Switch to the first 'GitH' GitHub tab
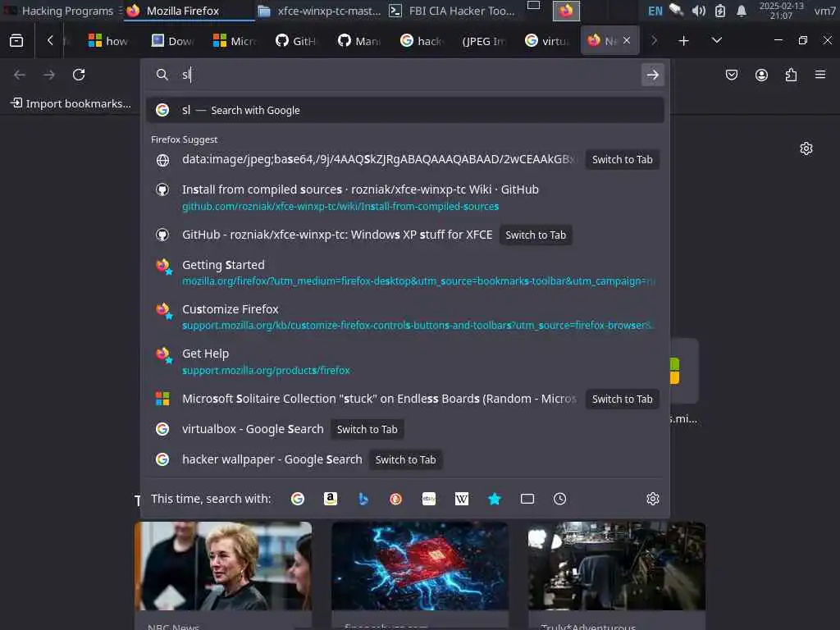The height and width of the screenshot is (630, 840). point(296,41)
